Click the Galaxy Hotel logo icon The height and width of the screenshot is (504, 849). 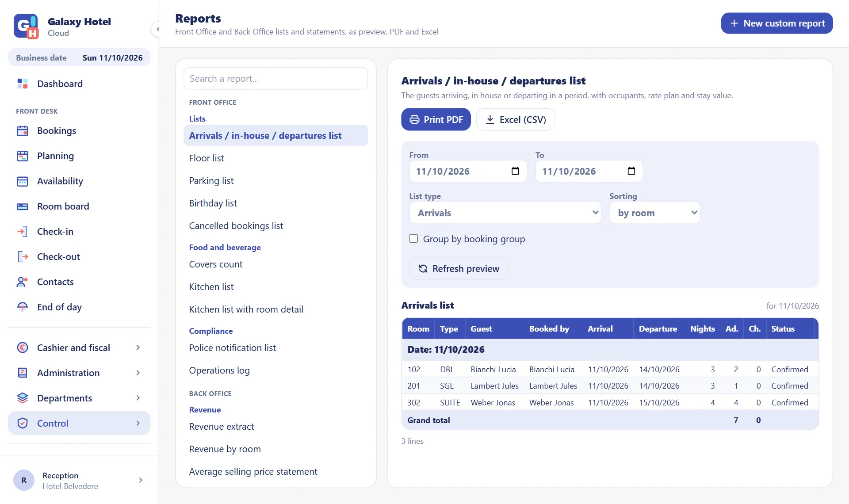pyautogui.click(x=26, y=26)
